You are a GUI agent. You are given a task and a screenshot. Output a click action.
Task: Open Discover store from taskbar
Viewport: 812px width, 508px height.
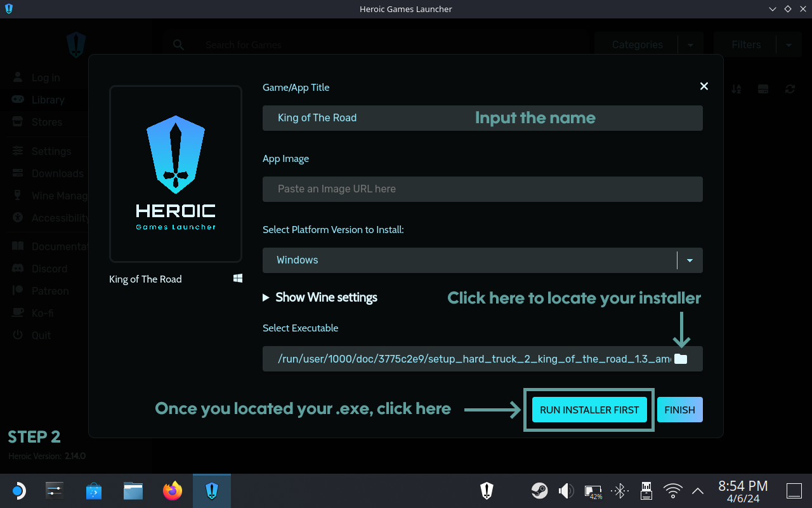pos(94,490)
